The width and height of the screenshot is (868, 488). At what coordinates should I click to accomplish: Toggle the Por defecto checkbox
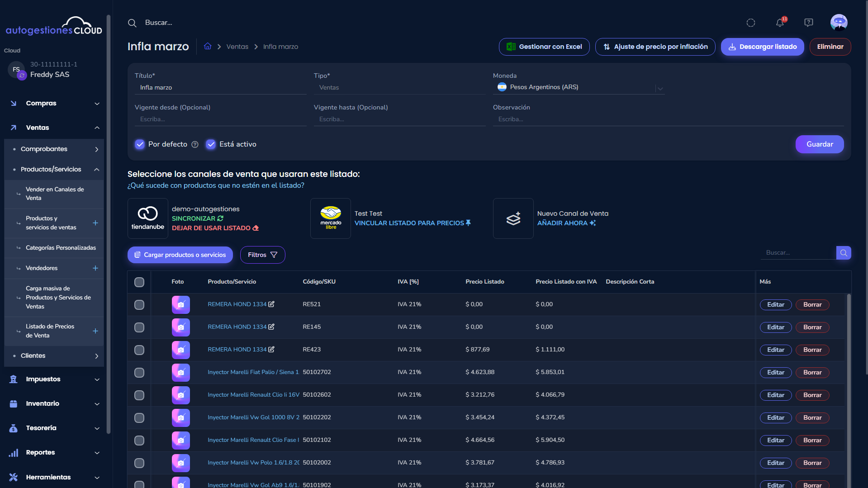point(140,144)
